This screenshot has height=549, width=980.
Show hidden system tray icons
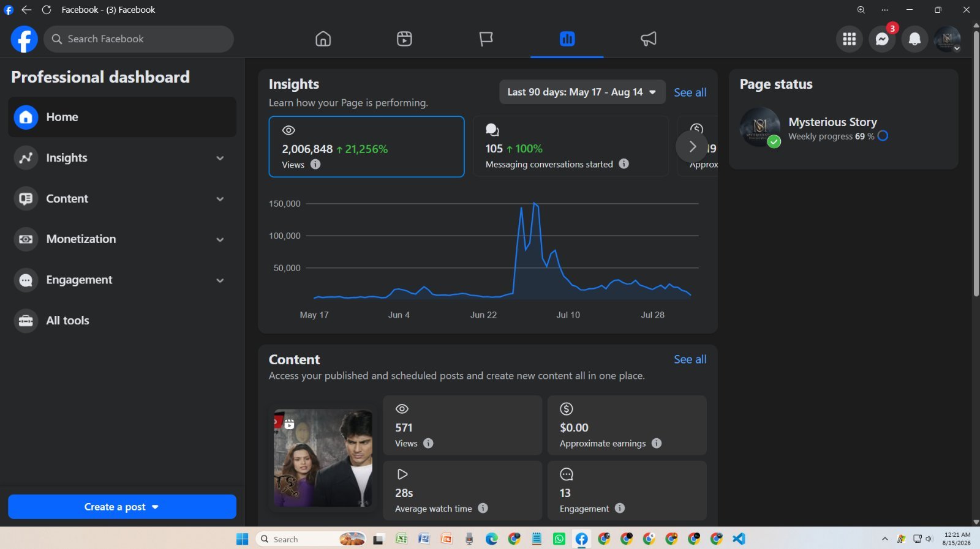tap(884, 539)
